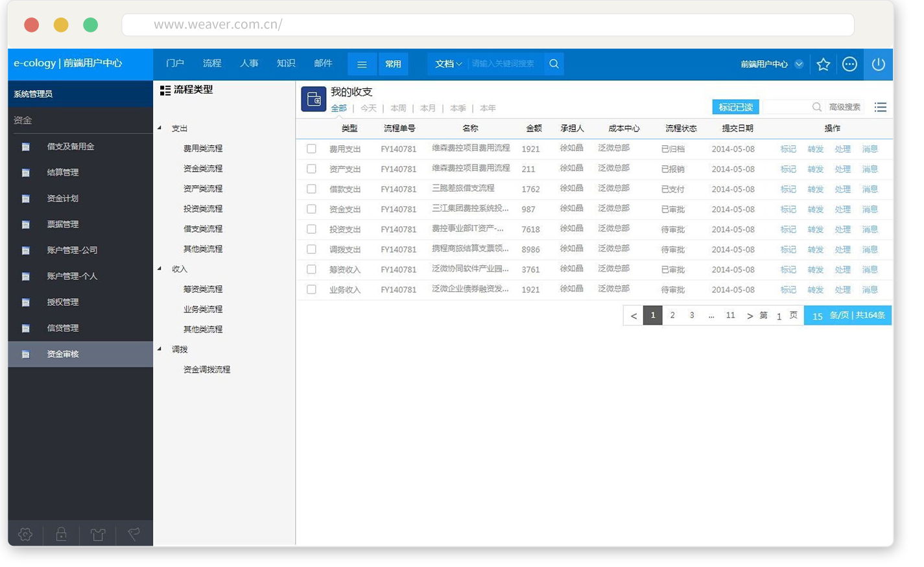Click the icon beside 资金审核
This screenshot has height=567, width=924.
pyautogui.click(x=26, y=354)
